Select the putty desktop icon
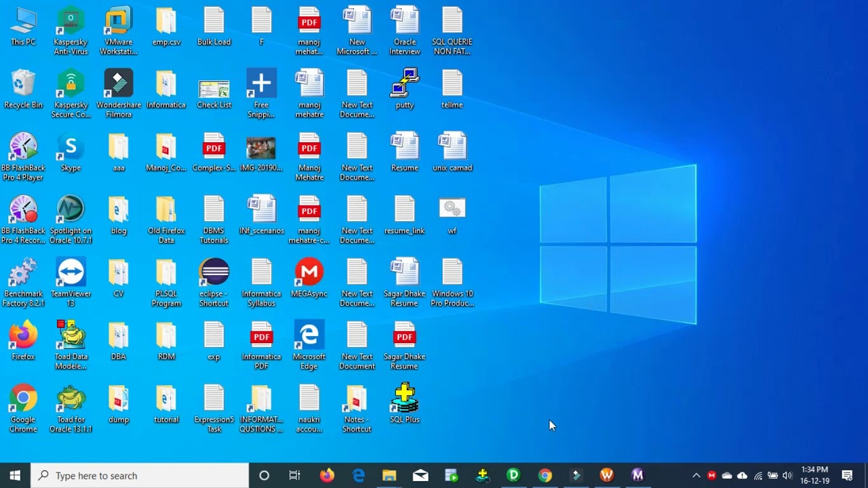The height and width of the screenshot is (488, 868). 405,89
